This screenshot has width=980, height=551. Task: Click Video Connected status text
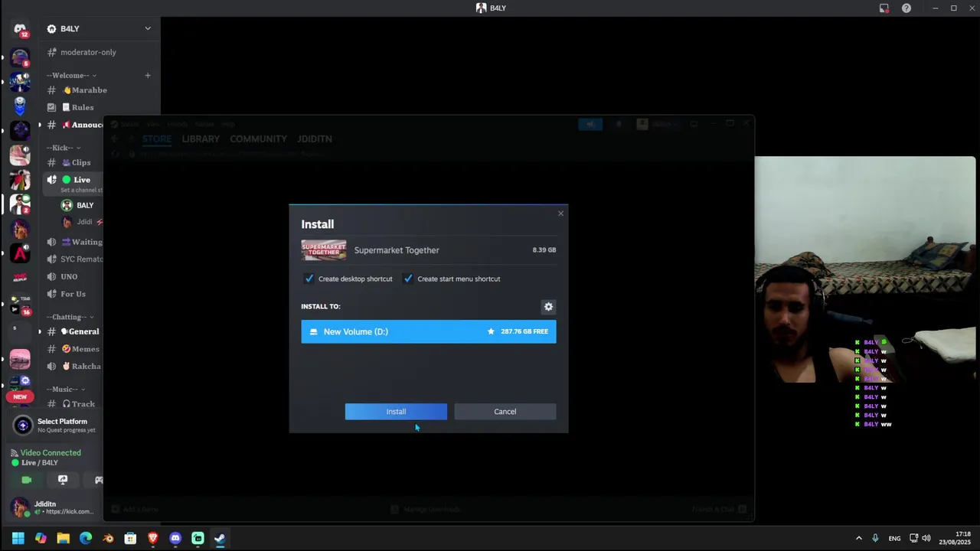51,453
